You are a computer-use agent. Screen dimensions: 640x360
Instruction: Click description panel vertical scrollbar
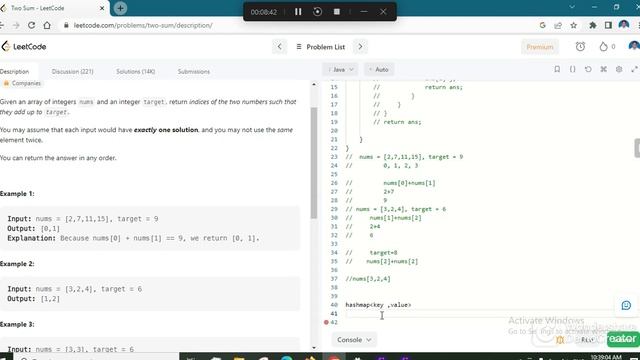click(313, 162)
